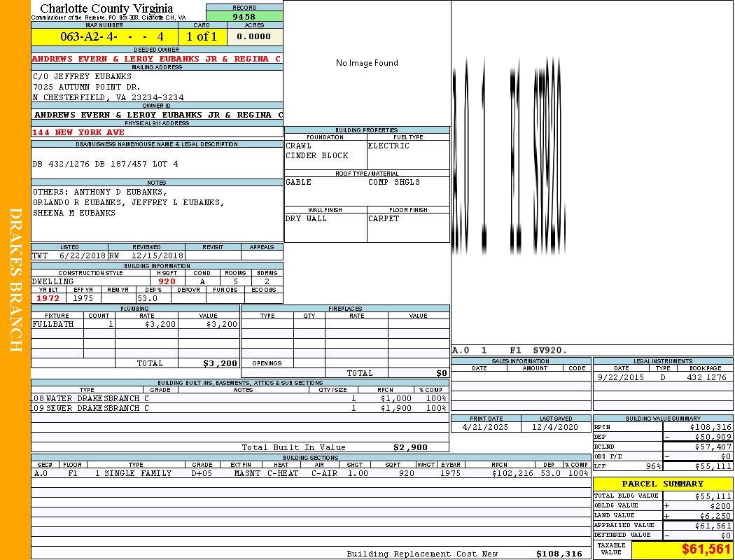Select sketch label A.0 1 F1 SV920.
Screen dimensions: 735x560
pos(510,350)
